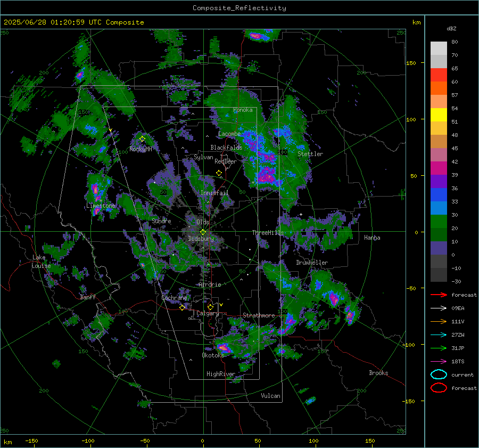Click the ThreeHills label

click(268, 233)
